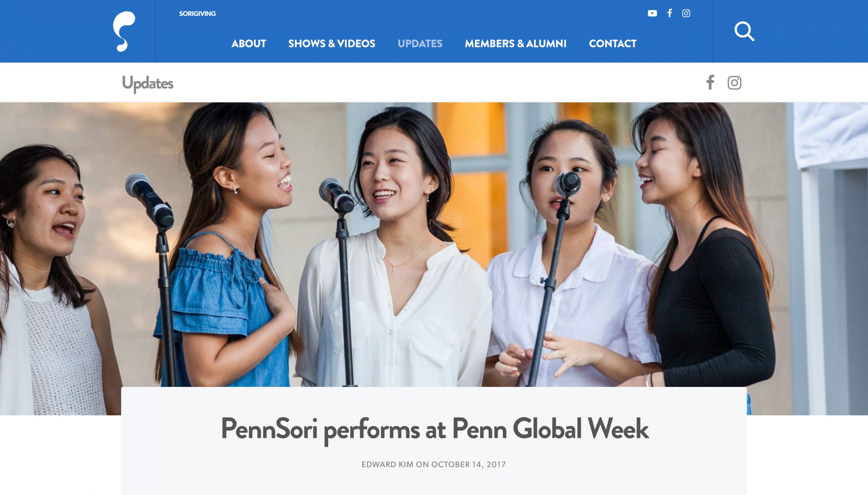Click the October 14, 2017 date

(x=469, y=464)
